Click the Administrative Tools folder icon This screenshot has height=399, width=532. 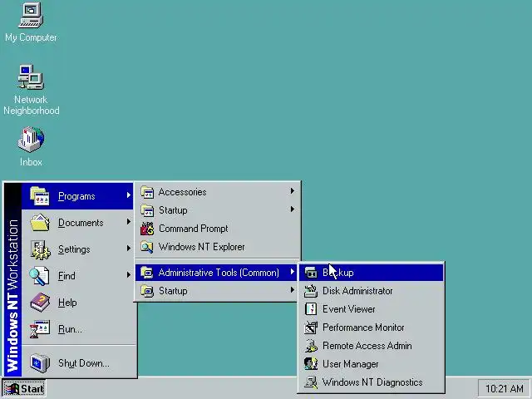tap(147, 273)
